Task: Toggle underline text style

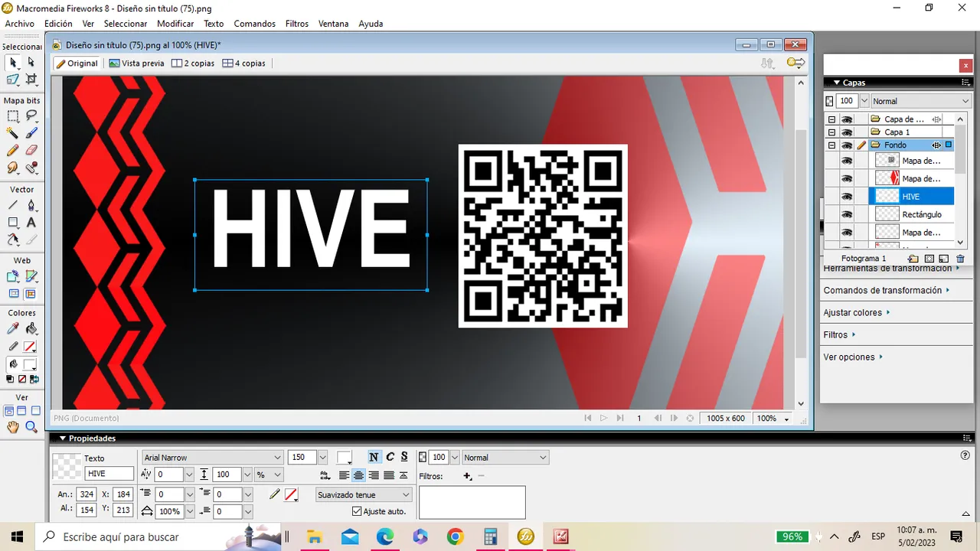Action: 404,457
